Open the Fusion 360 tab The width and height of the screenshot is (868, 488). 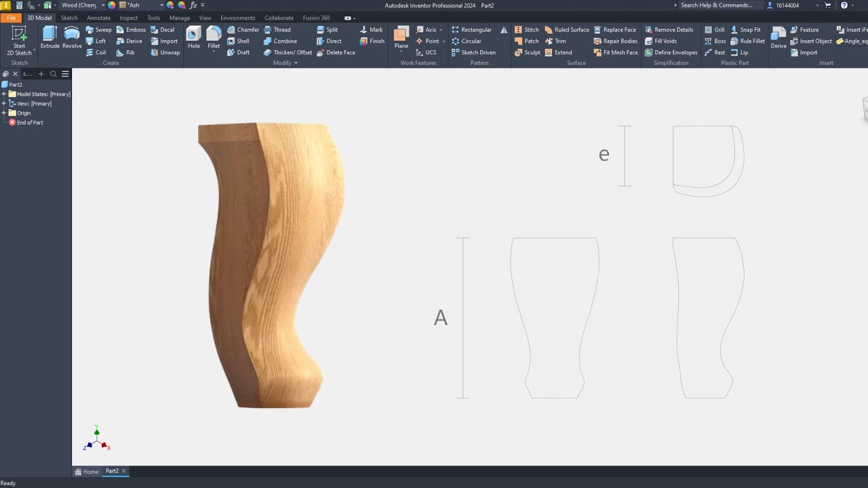[316, 18]
